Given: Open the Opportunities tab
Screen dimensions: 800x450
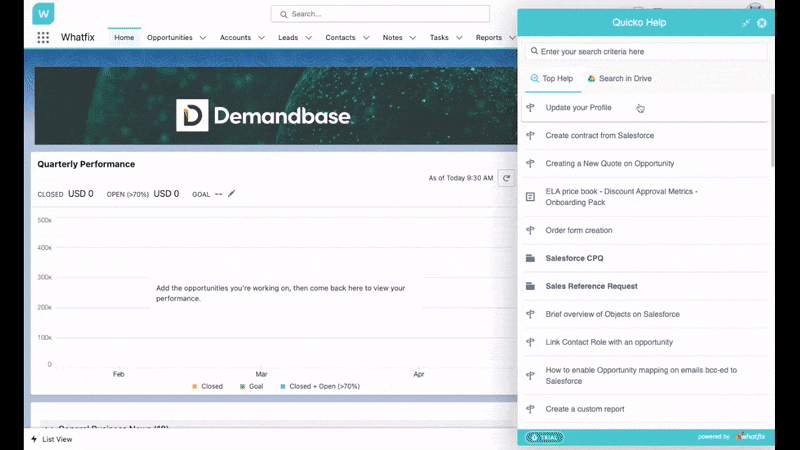Looking at the screenshot, I should coord(169,38).
